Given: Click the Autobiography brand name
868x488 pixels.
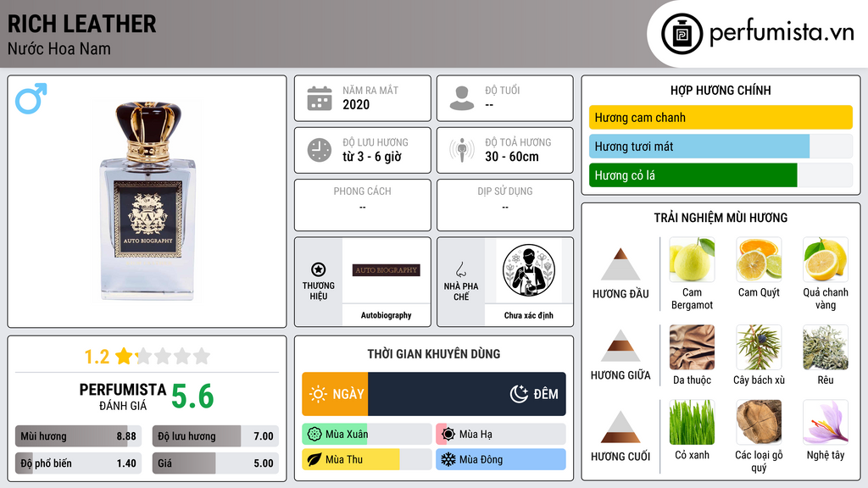Looking at the screenshot, I should (386, 315).
